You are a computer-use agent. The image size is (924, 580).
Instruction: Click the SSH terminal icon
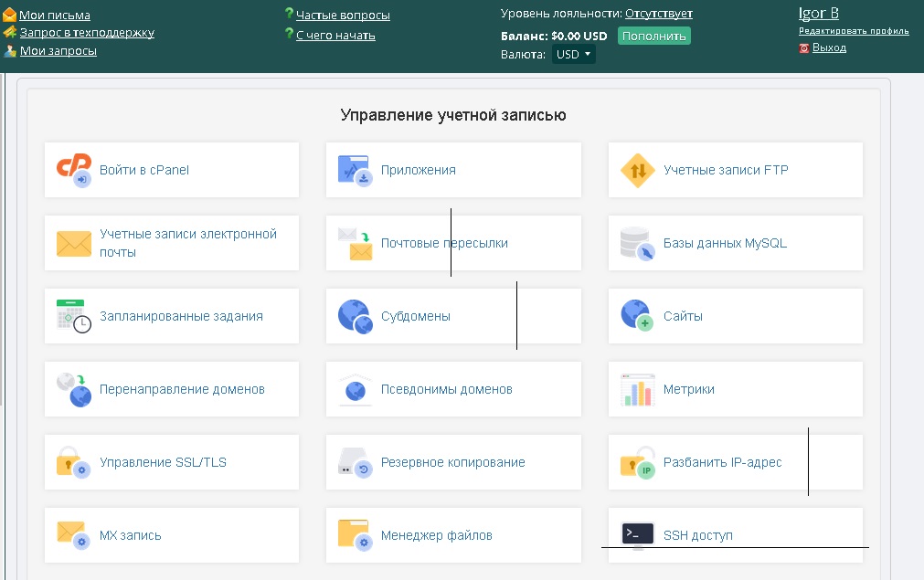point(637,534)
